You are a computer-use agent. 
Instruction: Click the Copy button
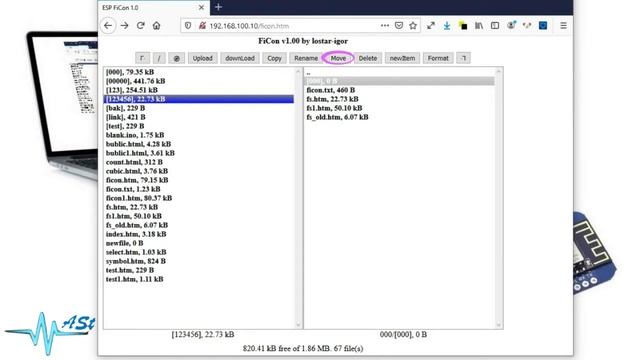(274, 58)
